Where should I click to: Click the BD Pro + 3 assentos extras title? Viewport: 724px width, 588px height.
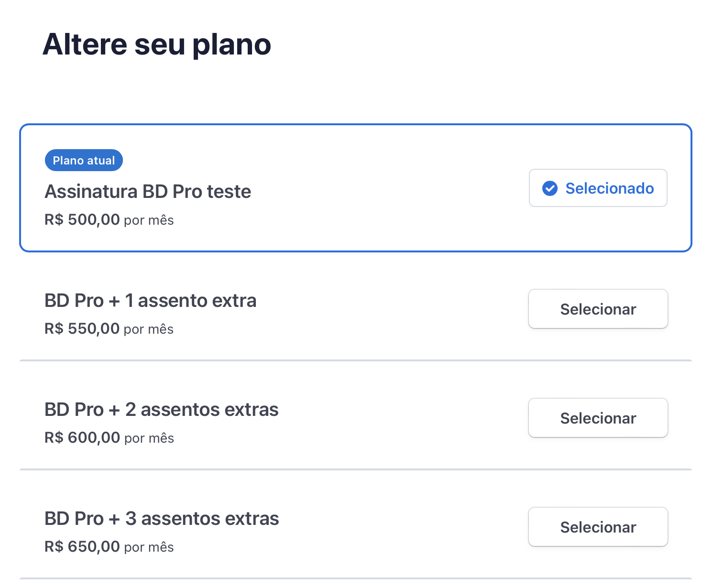tap(162, 519)
